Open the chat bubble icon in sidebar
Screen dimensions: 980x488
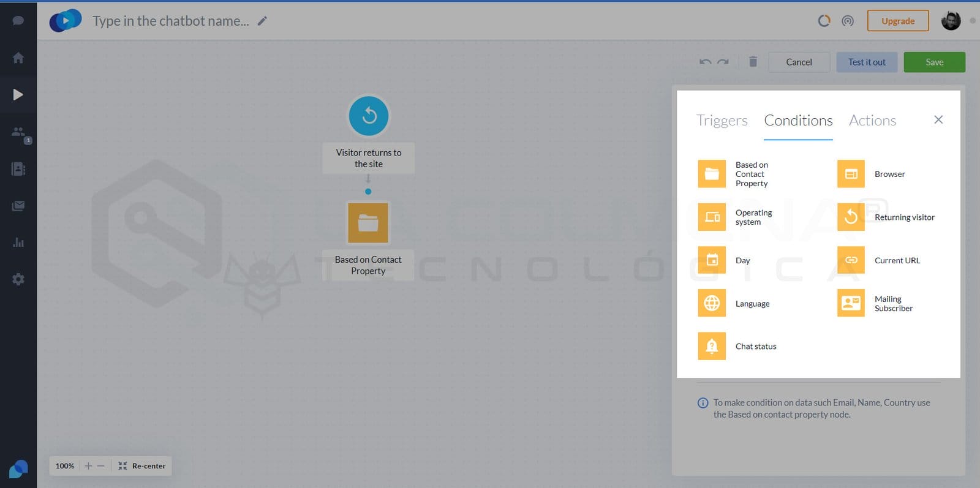18,21
